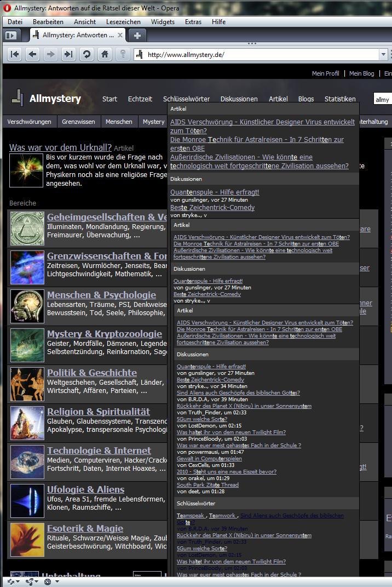The height and width of the screenshot is (587, 392).
Task: Open a new tab with plus button
Action: click(x=137, y=35)
